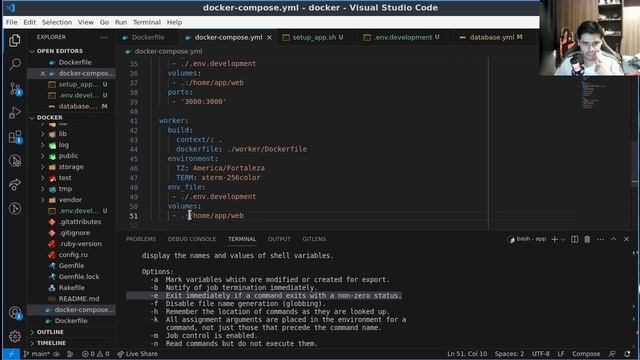Expand the Outline section
Screen dimensions: 640x360
click(x=50, y=332)
